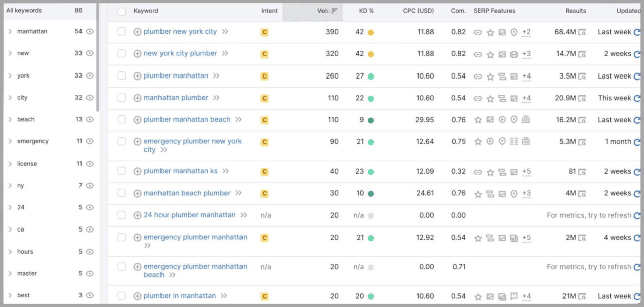This screenshot has width=644, height=307.
Task: Toggle the eye icon beside the "manhattan" group
Action: click(89, 31)
